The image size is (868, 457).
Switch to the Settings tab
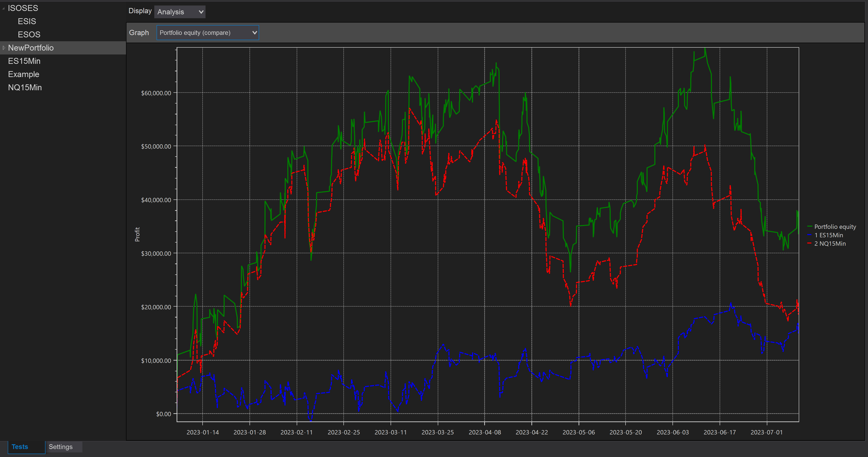tap(61, 447)
